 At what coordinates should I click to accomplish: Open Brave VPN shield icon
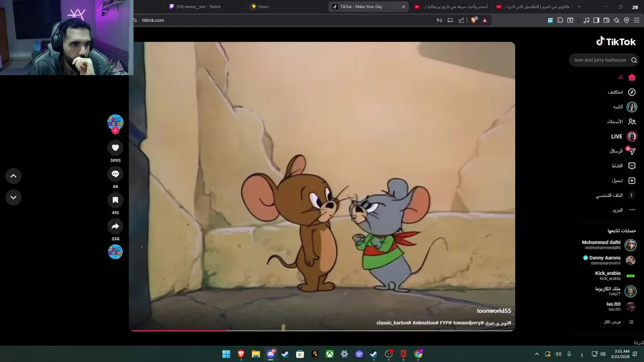626,20
